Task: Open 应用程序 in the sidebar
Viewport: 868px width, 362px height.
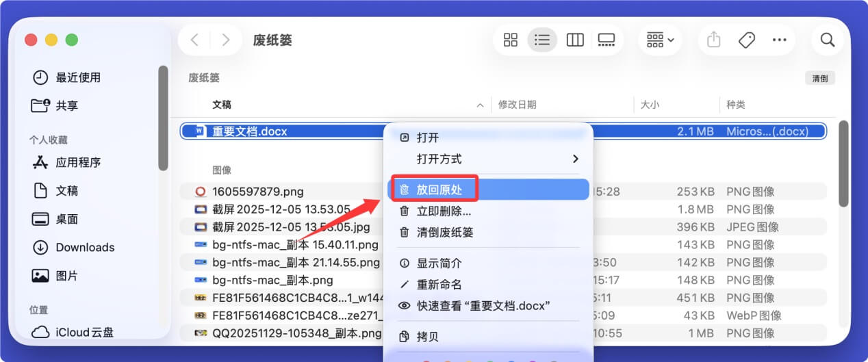Action: (x=78, y=162)
